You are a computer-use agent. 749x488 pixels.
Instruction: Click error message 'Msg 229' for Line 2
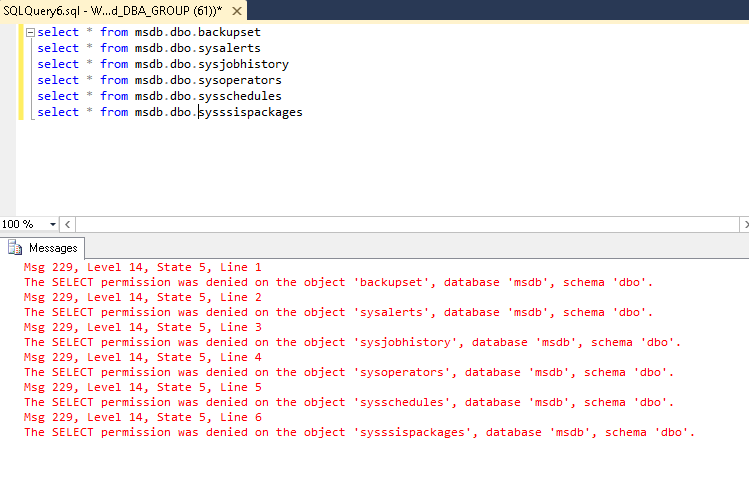tap(143, 297)
